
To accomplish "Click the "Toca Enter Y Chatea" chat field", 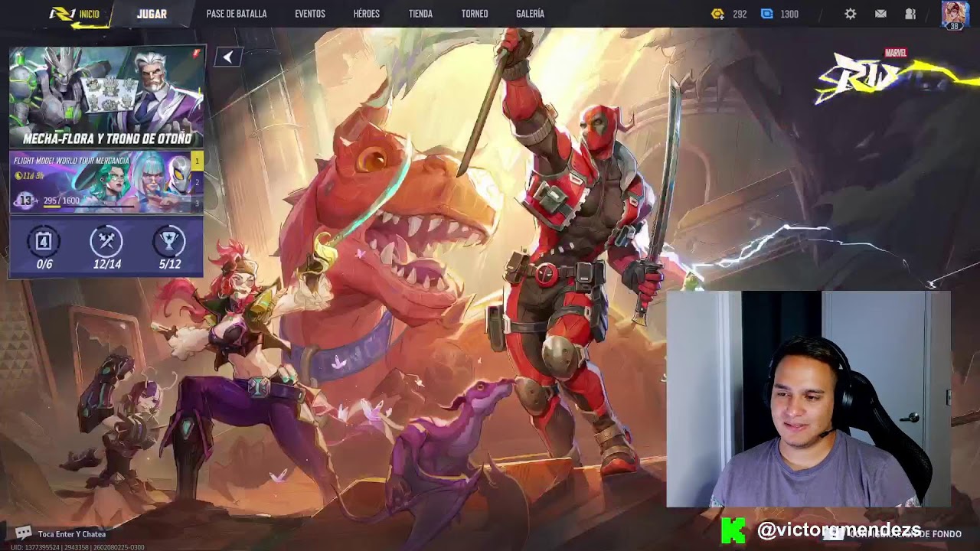I will 72,534.
